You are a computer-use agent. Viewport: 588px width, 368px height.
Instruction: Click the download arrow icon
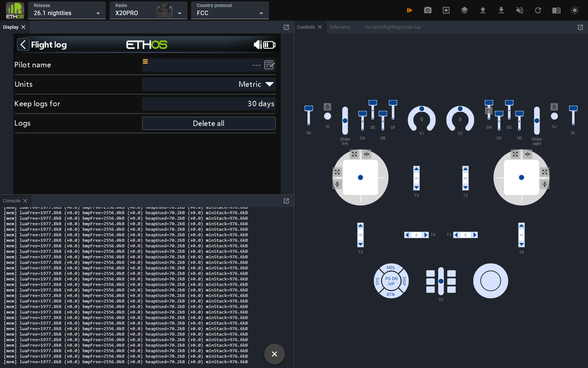pyautogui.click(x=501, y=10)
